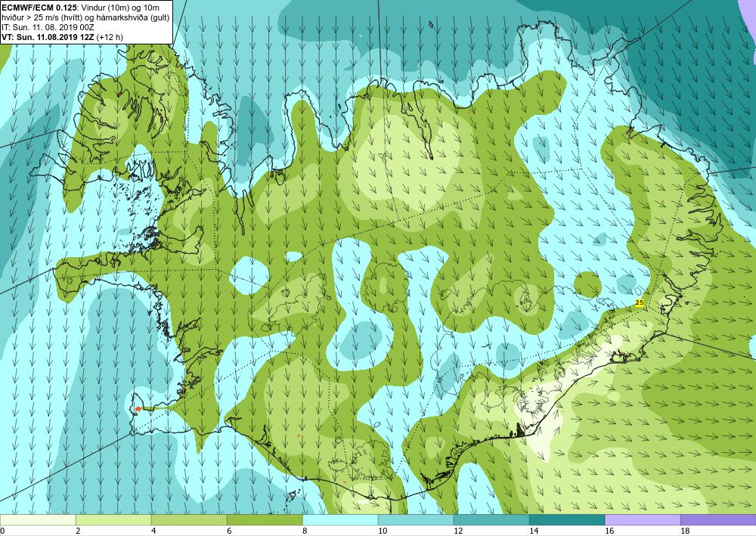Click the legend tick label 18

pyautogui.click(x=685, y=531)
